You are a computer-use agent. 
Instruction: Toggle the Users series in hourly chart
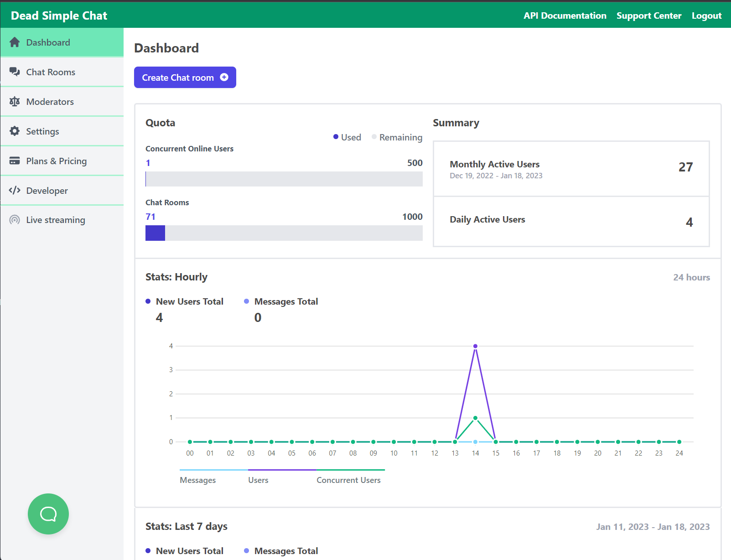click(x=258, y=480)
